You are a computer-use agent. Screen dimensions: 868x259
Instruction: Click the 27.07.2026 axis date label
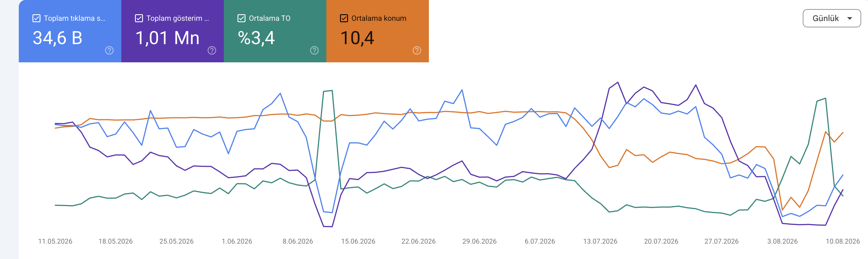(721, 241)
